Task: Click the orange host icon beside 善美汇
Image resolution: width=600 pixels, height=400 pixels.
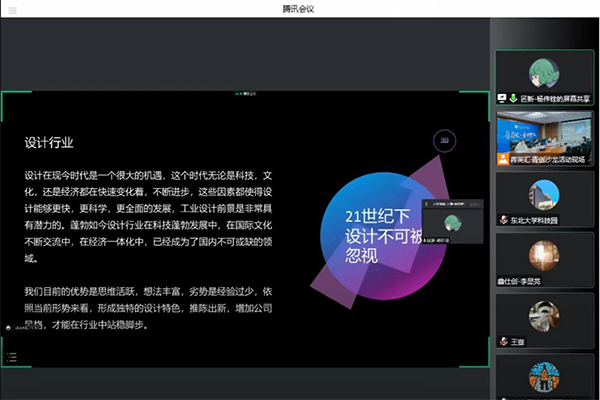Action: pyautogui.click(x=502, y=159)
